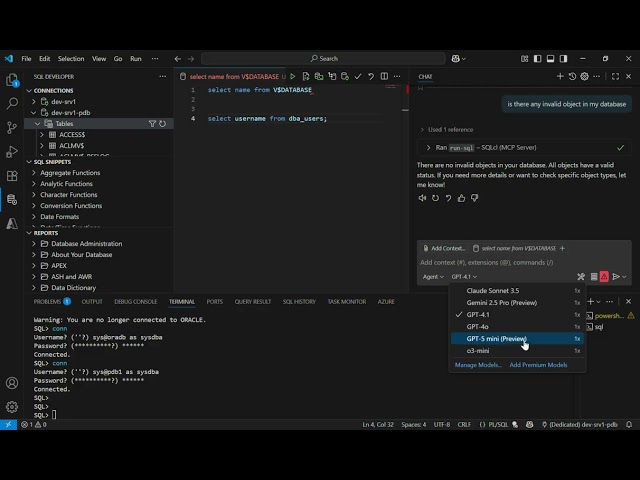The image size is (640, 480).
Task: Select the sql terminal instance
Action: click(598, 327)
